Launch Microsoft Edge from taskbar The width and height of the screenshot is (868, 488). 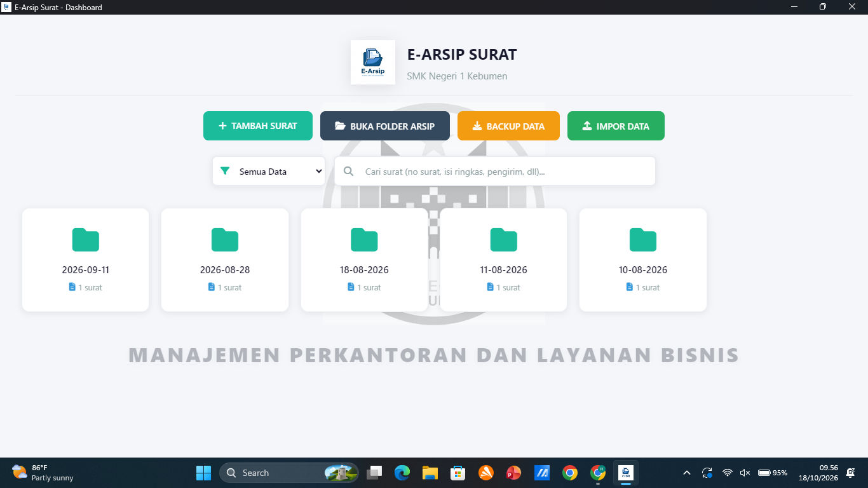[x=402, y=473]
